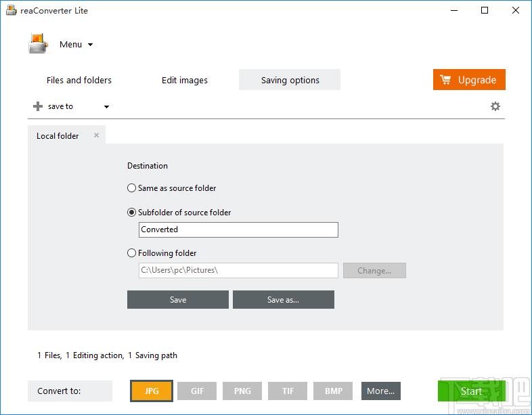
Task: Click the Converted subfolder name field
Action: 238,230
